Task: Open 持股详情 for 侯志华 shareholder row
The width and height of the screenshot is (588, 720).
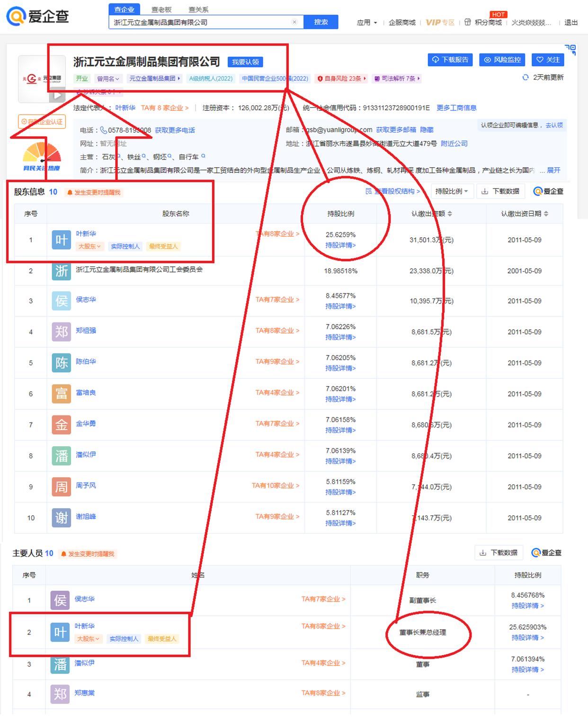Action: click(x=340, y=306)
